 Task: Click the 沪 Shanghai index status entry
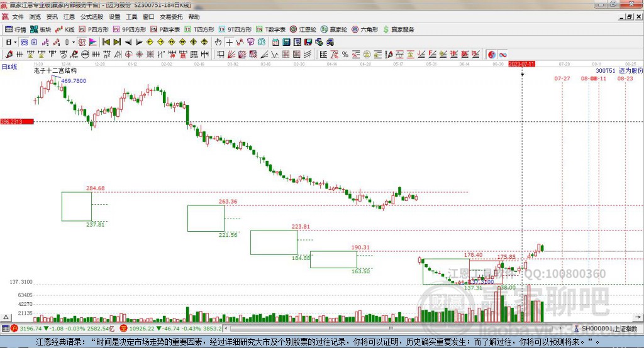[x=63, y=329]
